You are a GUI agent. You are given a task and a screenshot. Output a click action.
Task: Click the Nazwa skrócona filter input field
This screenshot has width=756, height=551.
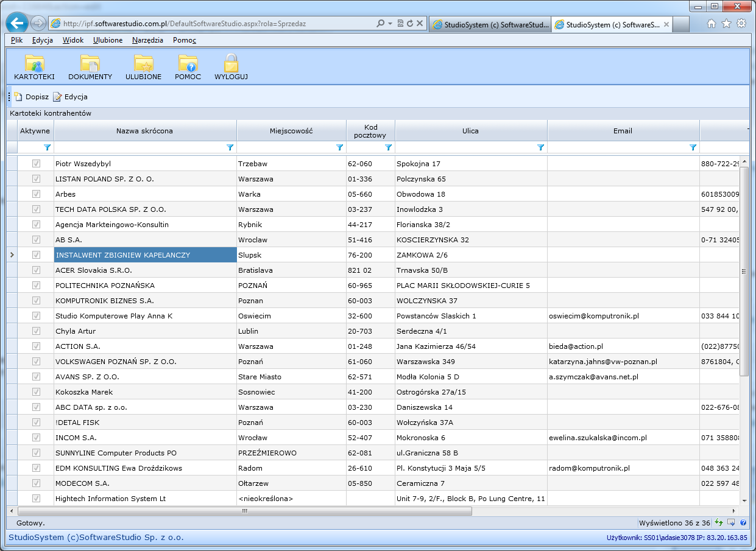(140, 147)
